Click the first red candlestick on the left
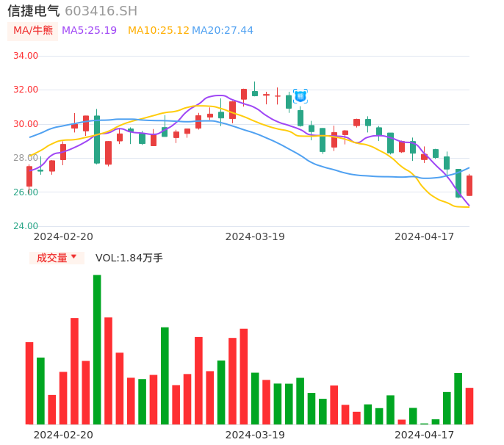This screenshot has width=504, height=445. [x=29, y=176]
